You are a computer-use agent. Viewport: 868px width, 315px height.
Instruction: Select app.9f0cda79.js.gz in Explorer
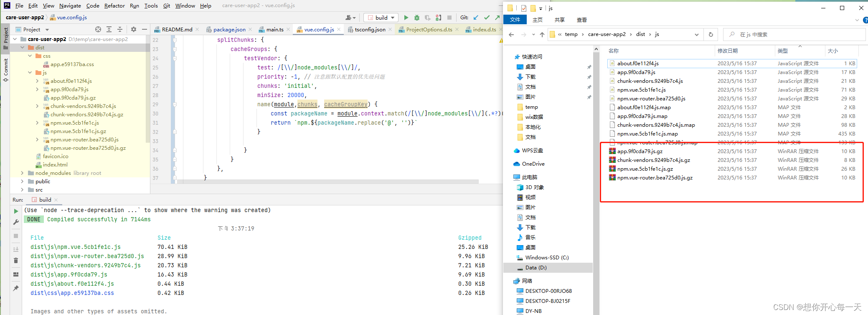tap(640, 151)
